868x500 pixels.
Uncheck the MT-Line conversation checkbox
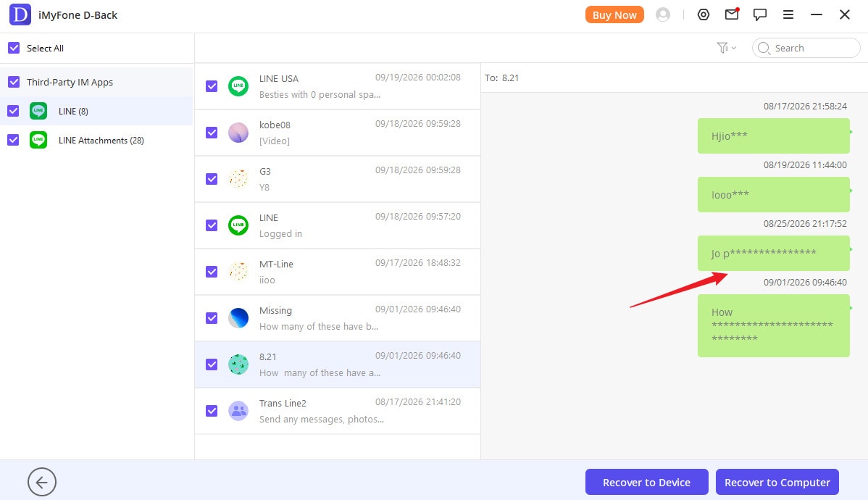(x=212, y=272)
